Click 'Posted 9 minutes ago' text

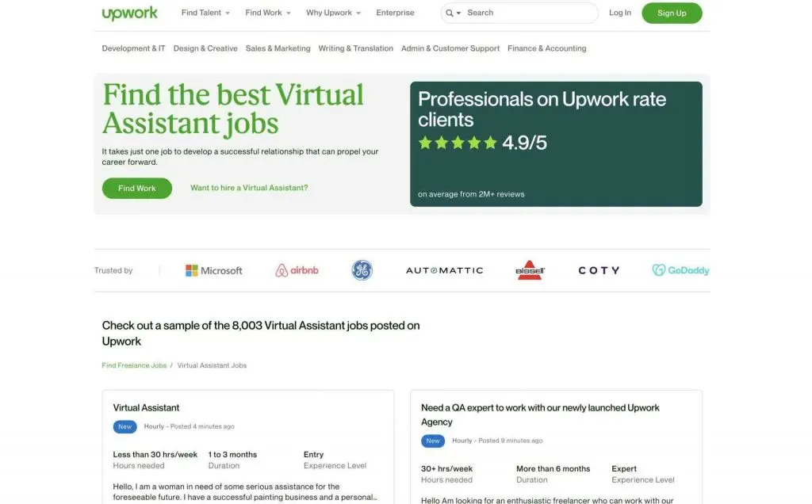tap(510, 441)
